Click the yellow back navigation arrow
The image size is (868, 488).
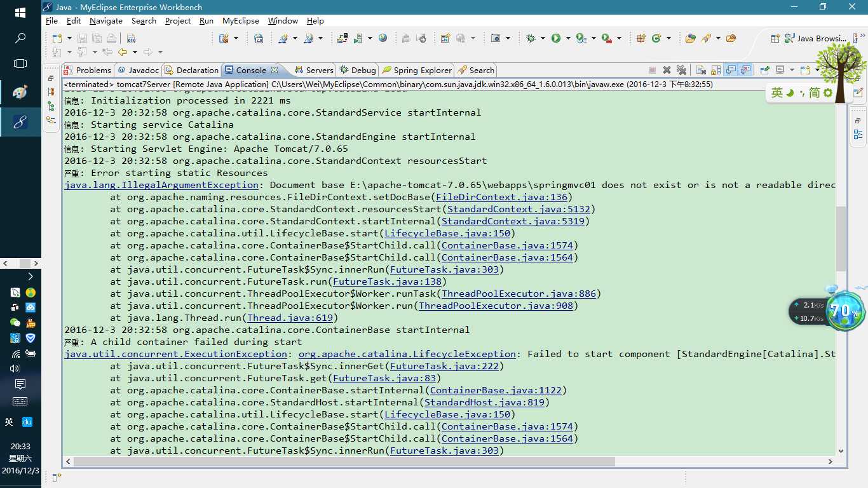[x=122, y=52]
